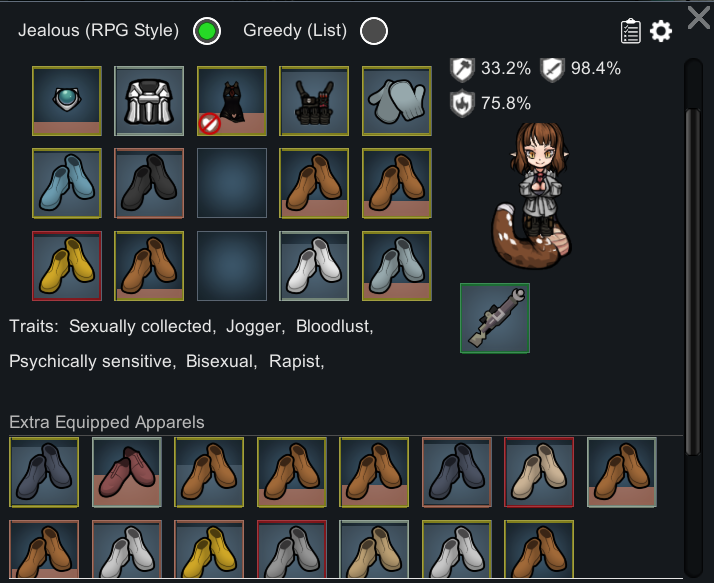Image resolution: width=714 pixels, height=583 pixels.
Task: Select the maroon shoes in extra apparels
Action: pos(127,472)
